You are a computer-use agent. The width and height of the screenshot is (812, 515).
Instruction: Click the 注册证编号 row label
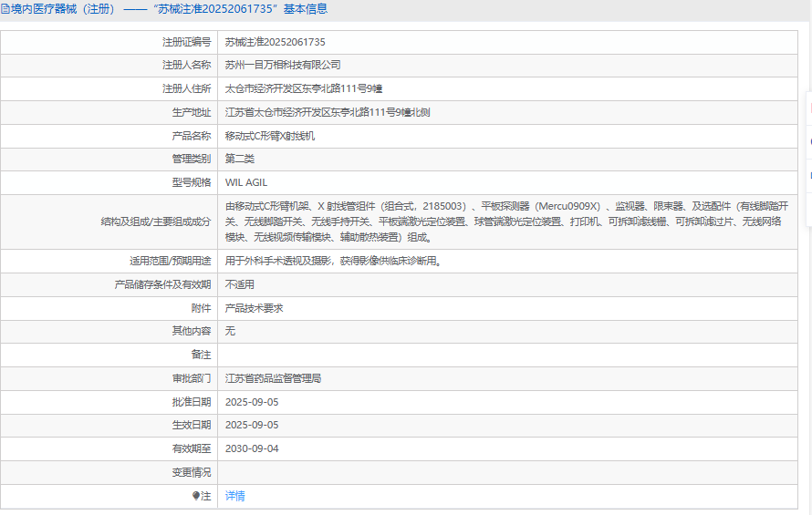tap(186, 42)
